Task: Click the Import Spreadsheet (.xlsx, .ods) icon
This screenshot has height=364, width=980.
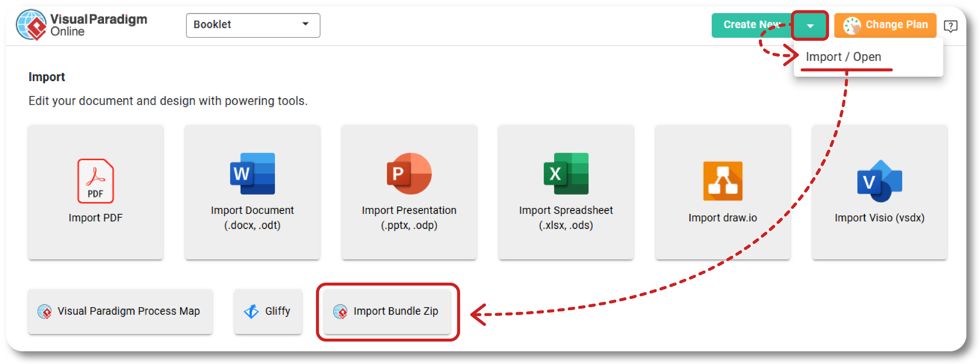Action: coord(566,174)
